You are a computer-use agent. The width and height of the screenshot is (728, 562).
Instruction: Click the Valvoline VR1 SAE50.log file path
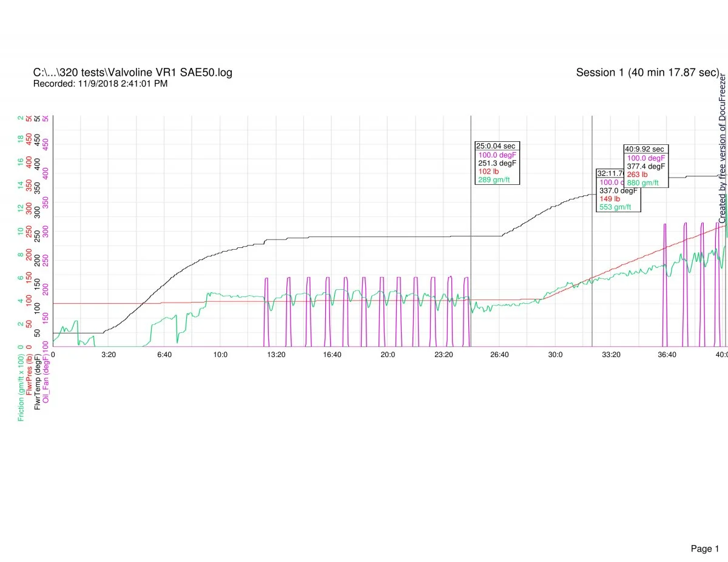pyautogui.click(x=132, y=73)
